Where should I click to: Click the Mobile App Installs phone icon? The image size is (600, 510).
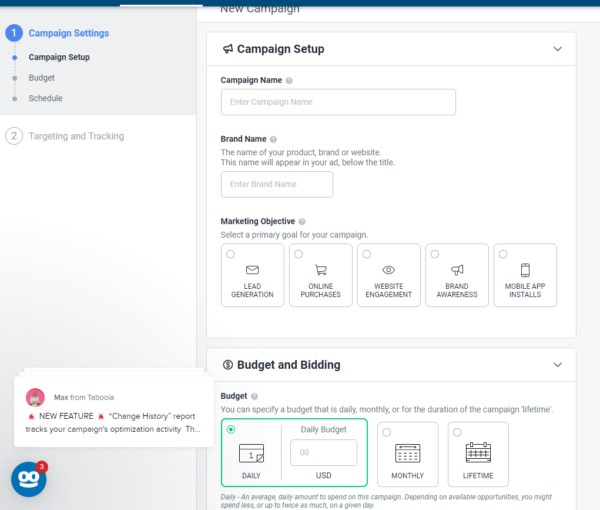(x=525, y=270)
